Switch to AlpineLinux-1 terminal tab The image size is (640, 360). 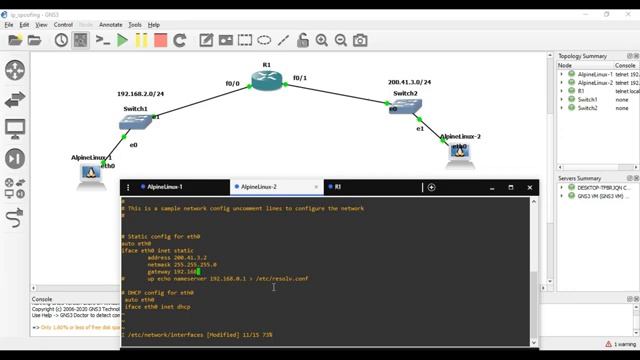point(183,187)
